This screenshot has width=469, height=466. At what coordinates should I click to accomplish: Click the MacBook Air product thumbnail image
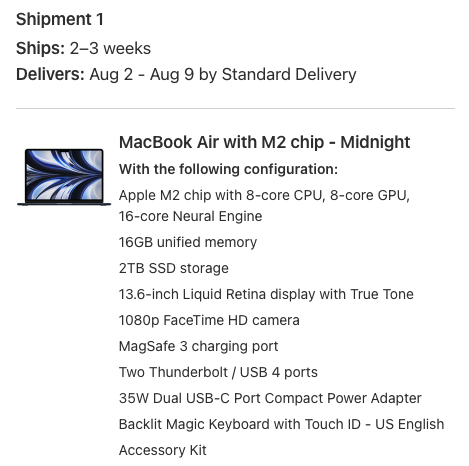64,177
